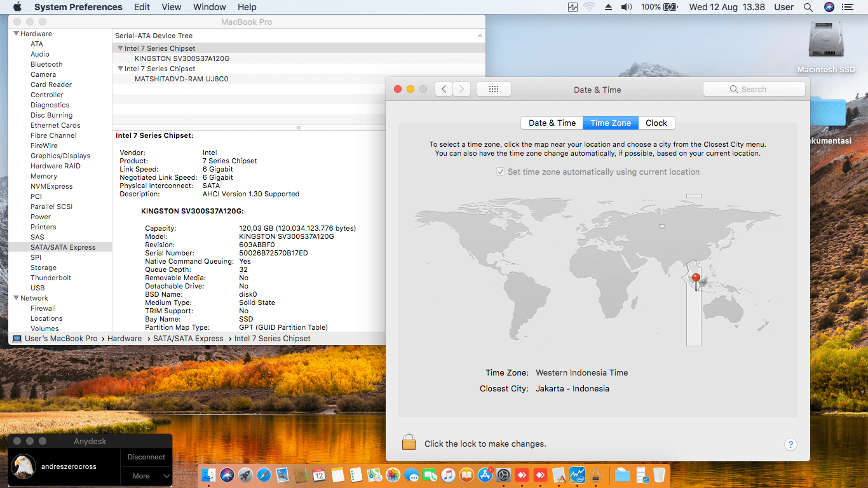Image resolution: width=868 pixels, height=488 pixels.
Task: Open Messages from the Dock
Action: [x=412, y=475]
